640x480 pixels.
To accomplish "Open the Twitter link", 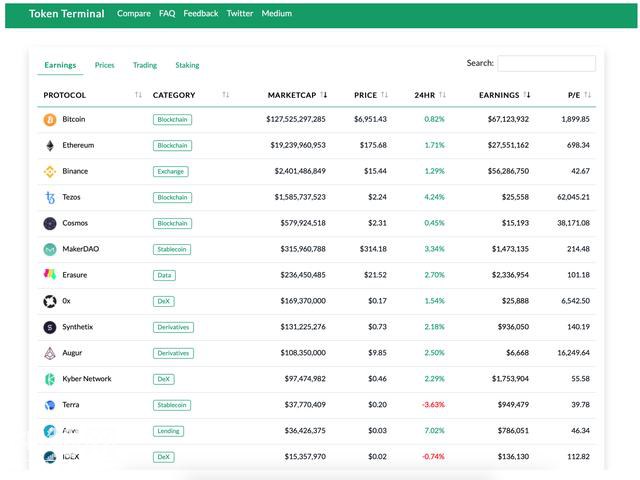I will [240, 13].
